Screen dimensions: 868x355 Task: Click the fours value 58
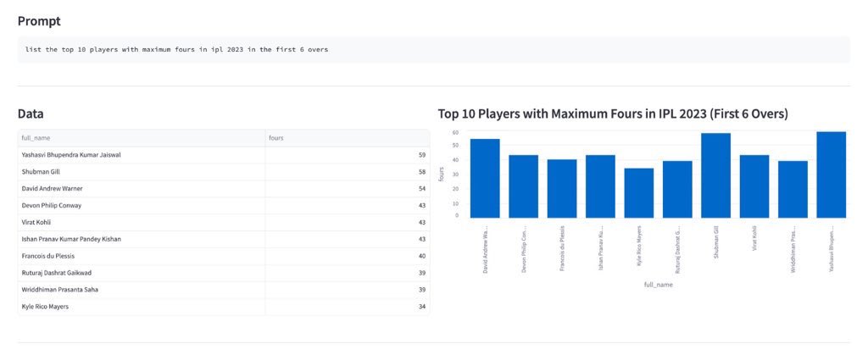pos(422,172)
